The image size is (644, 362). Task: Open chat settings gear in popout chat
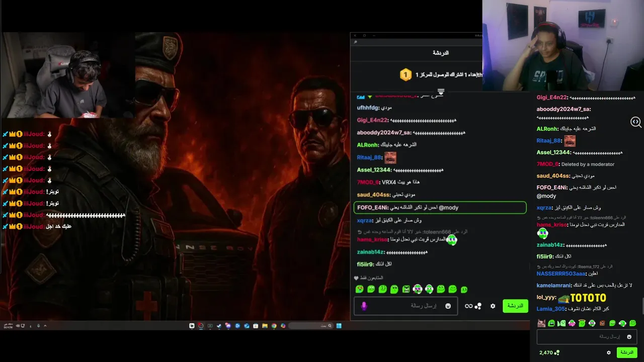point(493,306)
